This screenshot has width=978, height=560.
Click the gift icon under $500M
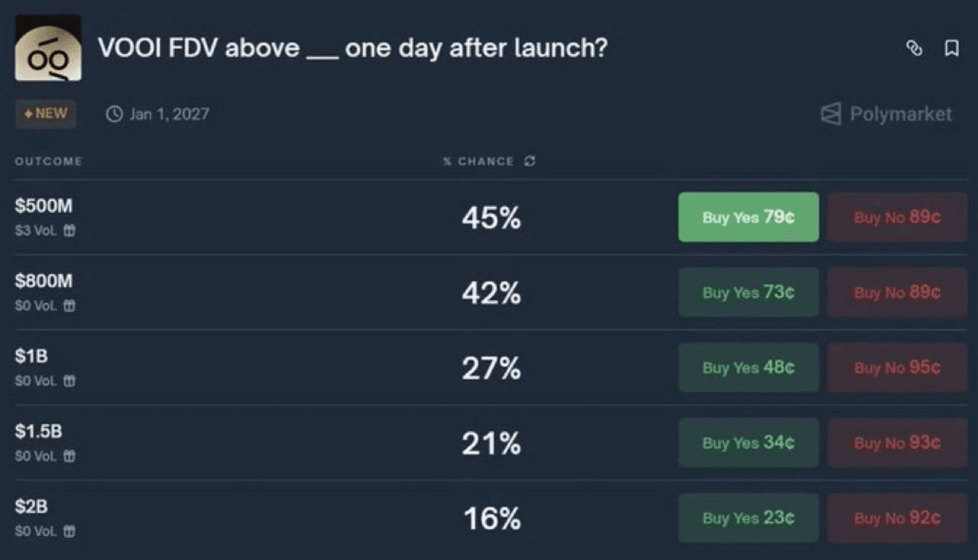(70, 231)
